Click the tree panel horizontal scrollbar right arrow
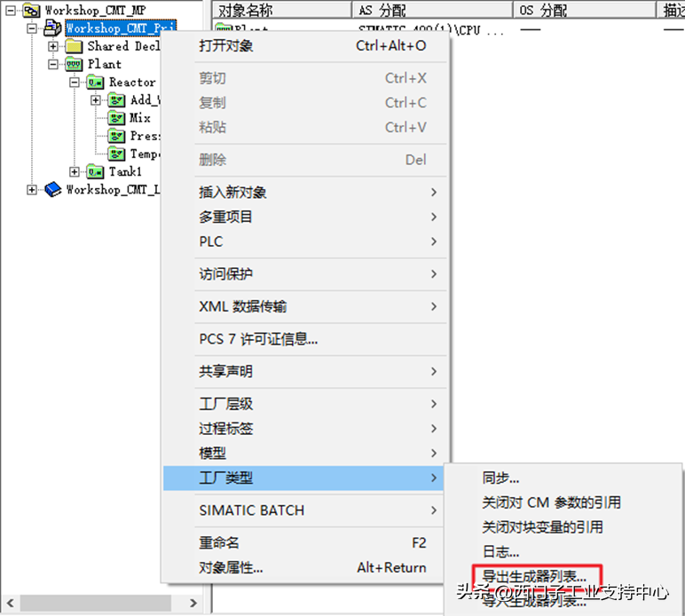The width and height of the screenshot is (685, 616). [193, 604]
